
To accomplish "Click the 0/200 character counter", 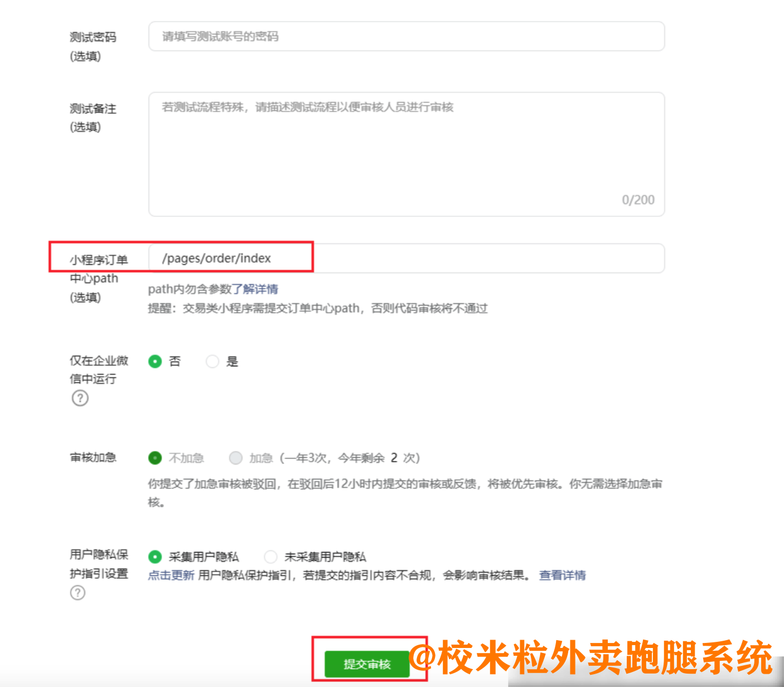I will [638, 199].
